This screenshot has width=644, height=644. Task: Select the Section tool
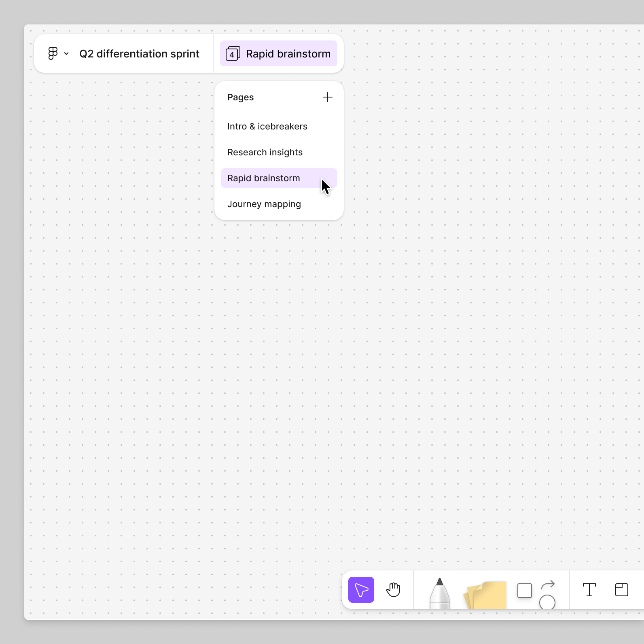pos(622,590)
